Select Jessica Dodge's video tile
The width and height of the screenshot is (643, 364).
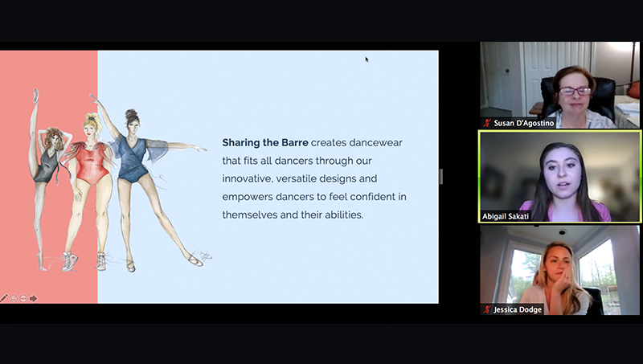point(560,269)
